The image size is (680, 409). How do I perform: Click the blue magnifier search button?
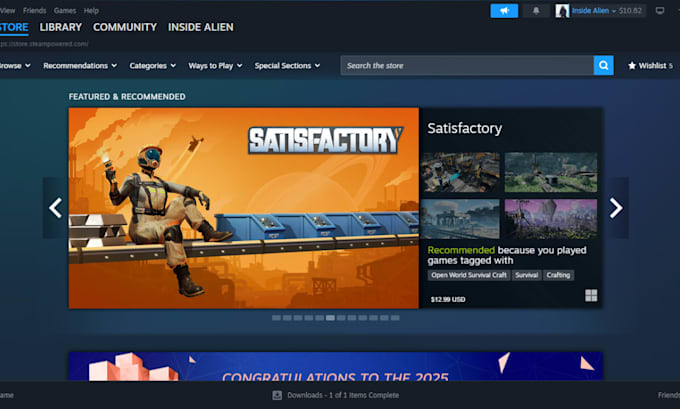click(x=603, y=65)
